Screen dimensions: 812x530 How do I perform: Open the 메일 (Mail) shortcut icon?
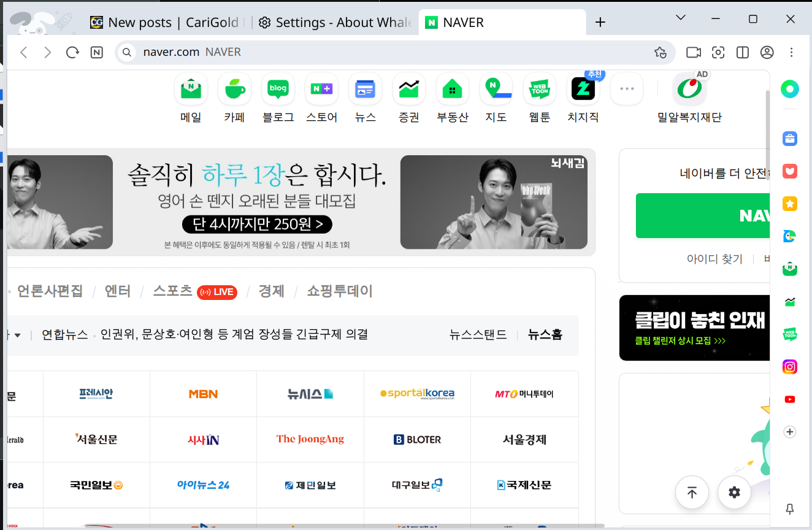tap(191, 90)
